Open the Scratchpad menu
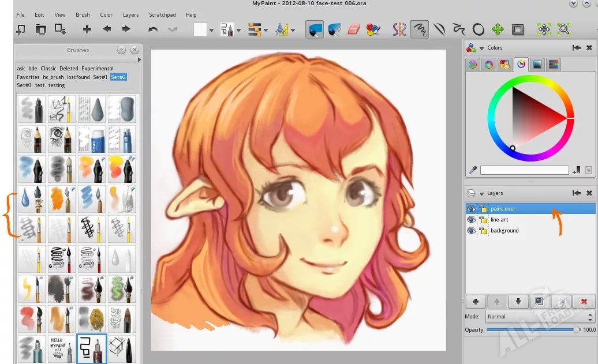The image size is (598, 364). coord(163,15)
